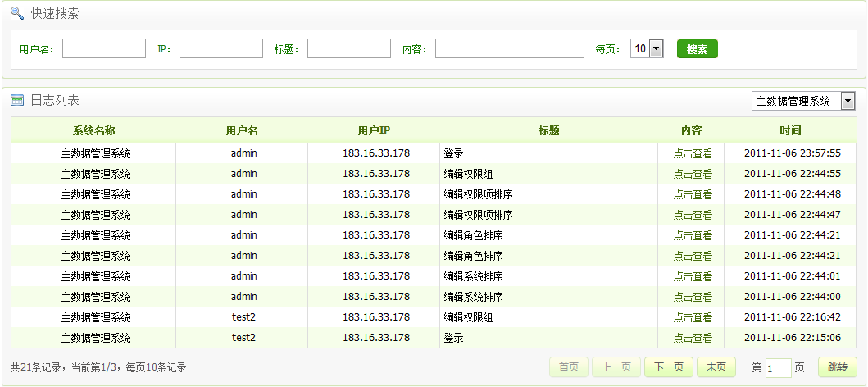The image size is (868, 387).
Task: Click the 跳转 jump button
Action: (838, 367)
